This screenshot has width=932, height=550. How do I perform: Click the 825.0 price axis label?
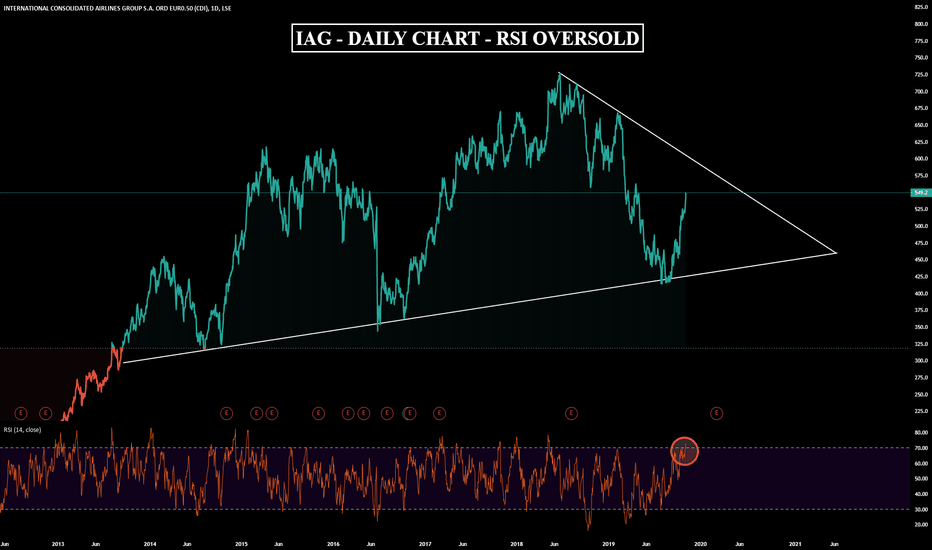(x=921, y=7)
